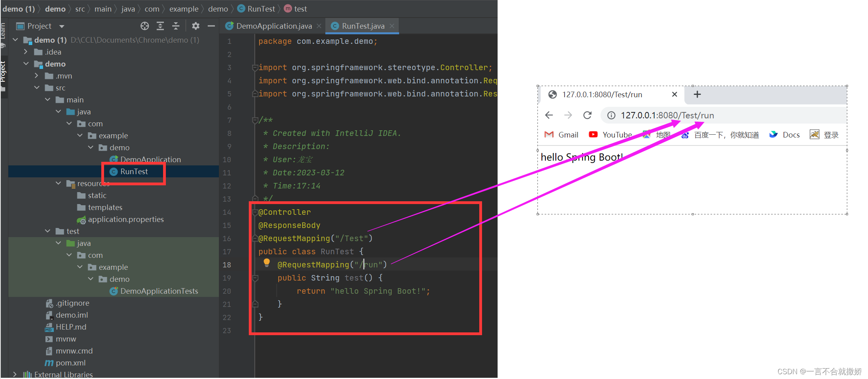
Task: Collapse the src folder
Action: pyautogui.click(x=37, y=88)
